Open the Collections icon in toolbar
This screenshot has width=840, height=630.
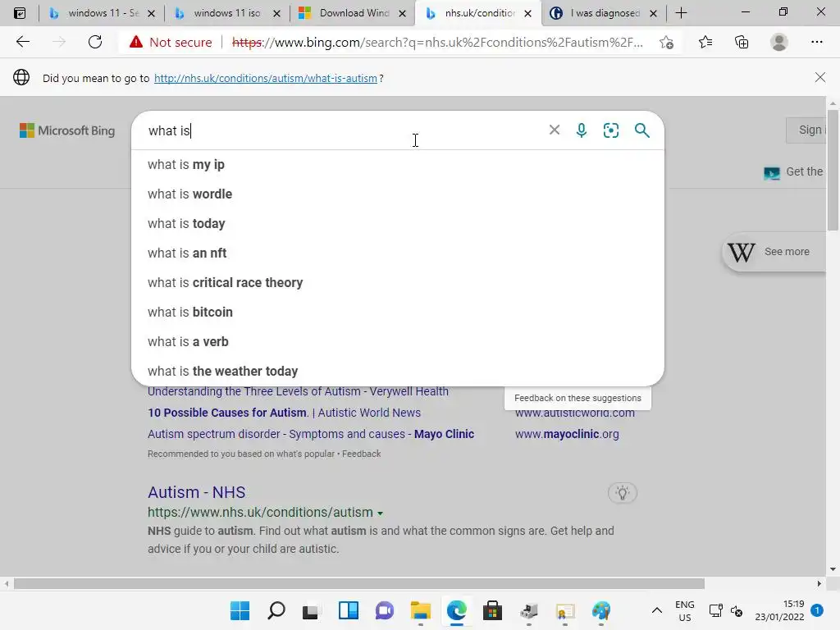click(742, 42)
